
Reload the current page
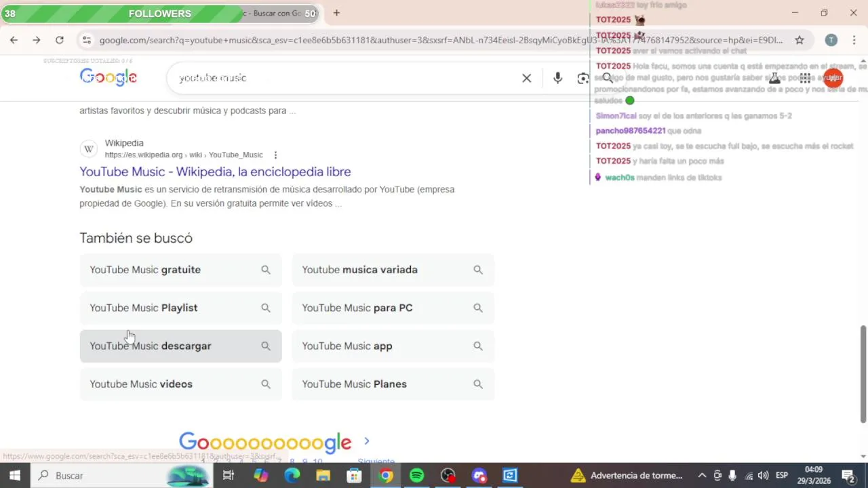coord(60,40)
